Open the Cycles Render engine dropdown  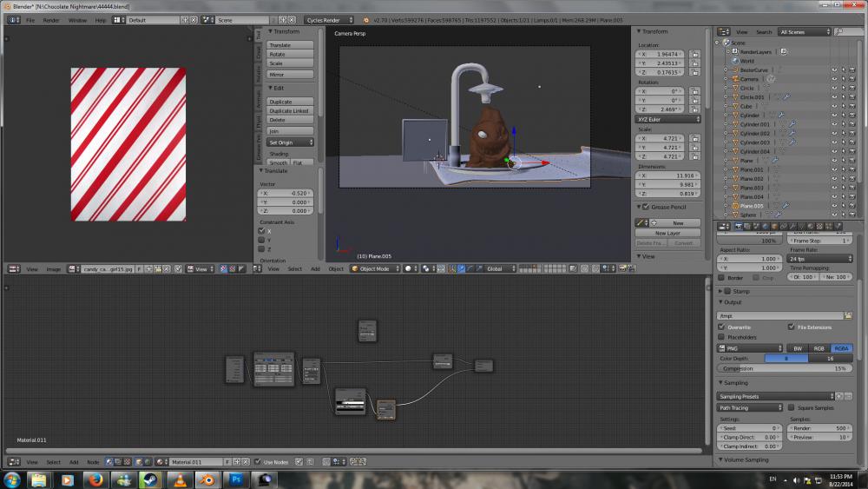pos(329,19)
